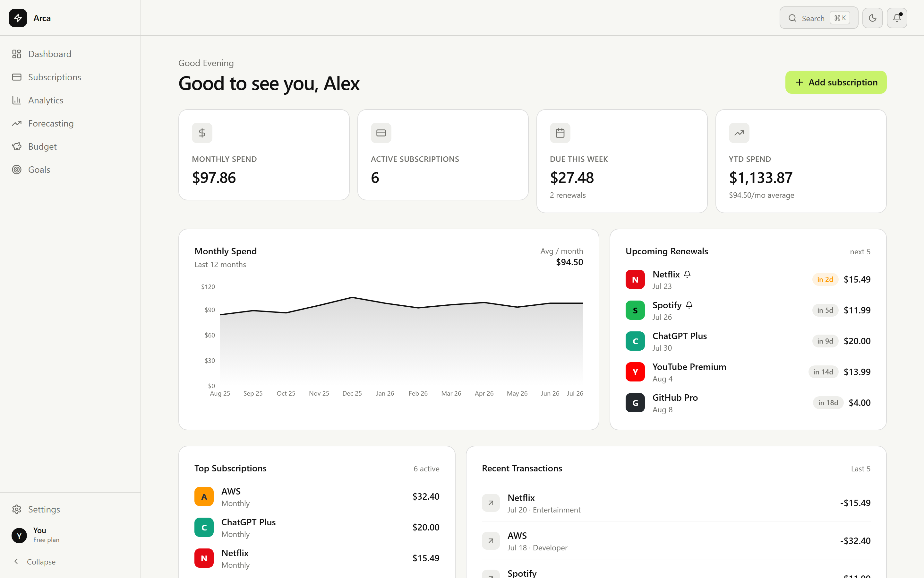Click the 'Last 5' label in Recent Transactions
Viewport: 924px width, 578px height.
point(860,469)
